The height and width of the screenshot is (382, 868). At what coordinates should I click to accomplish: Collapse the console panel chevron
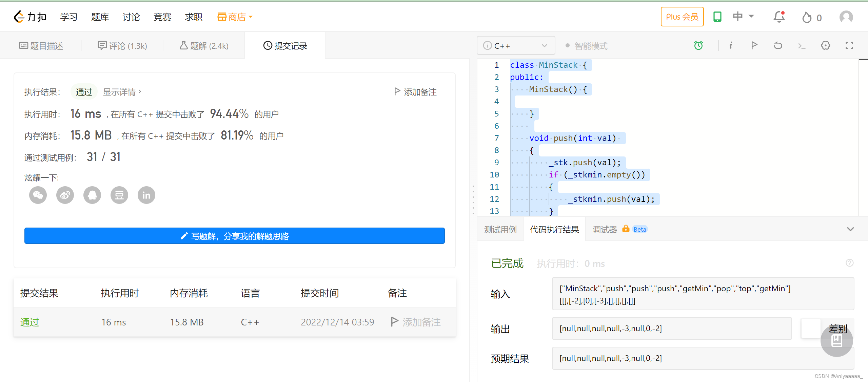[x=850, y=229]
